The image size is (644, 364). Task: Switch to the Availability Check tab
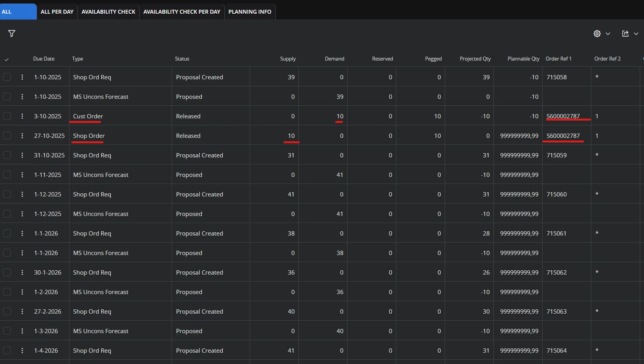(x=108, y=12)
